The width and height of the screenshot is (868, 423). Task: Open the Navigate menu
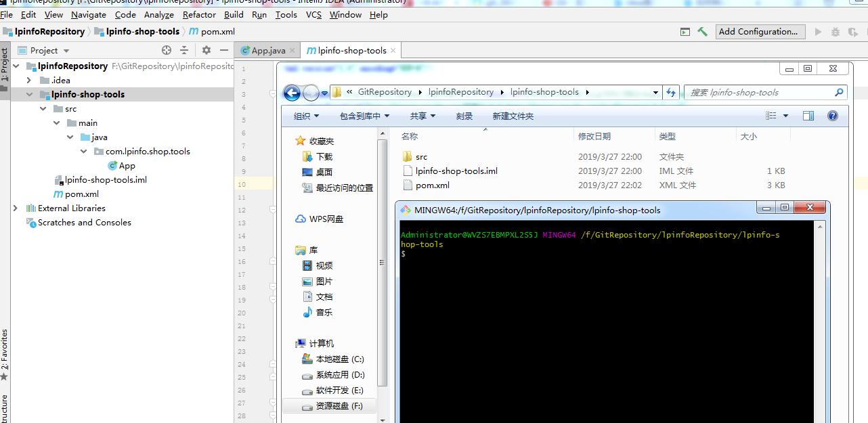89,14
